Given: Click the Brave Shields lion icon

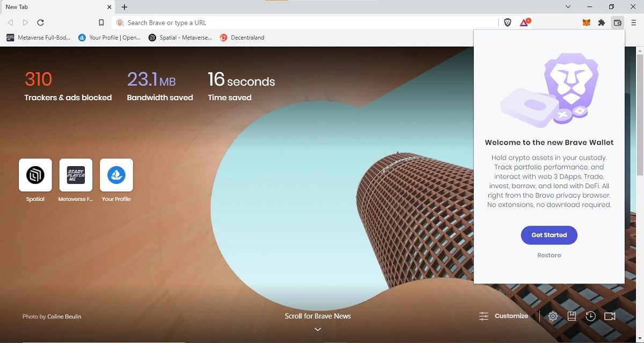Looking at the screenshot, I should click(507, 23).
